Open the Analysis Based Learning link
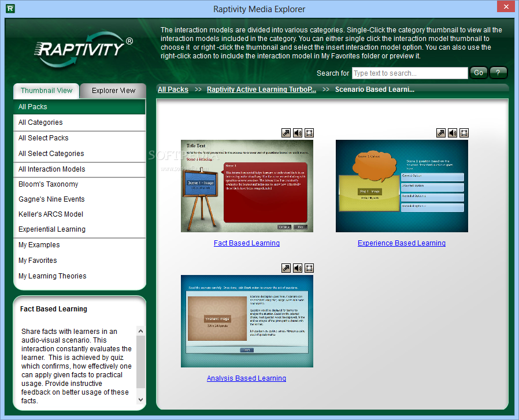Screen dimensions: 519x420 point(246,378)
